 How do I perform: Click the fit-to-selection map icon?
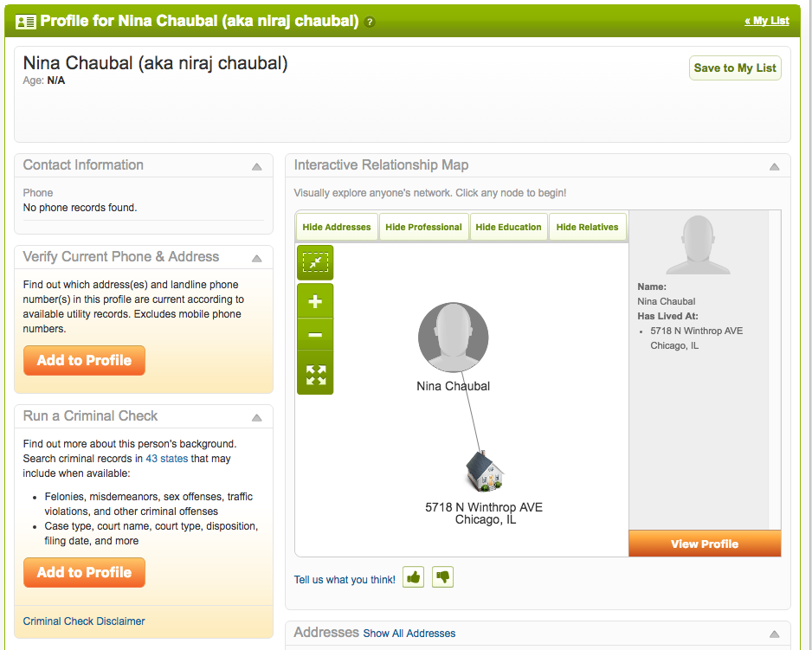click(315, 262)
